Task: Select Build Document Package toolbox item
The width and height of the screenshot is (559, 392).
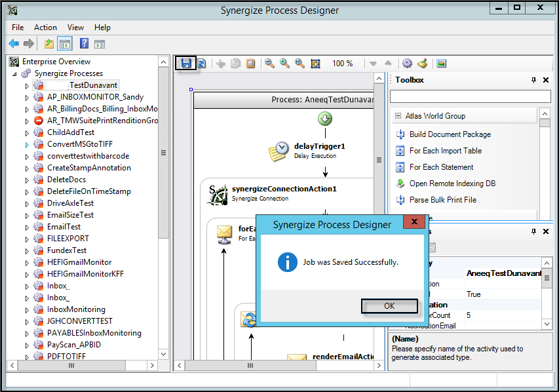Action: click(450, 134)
